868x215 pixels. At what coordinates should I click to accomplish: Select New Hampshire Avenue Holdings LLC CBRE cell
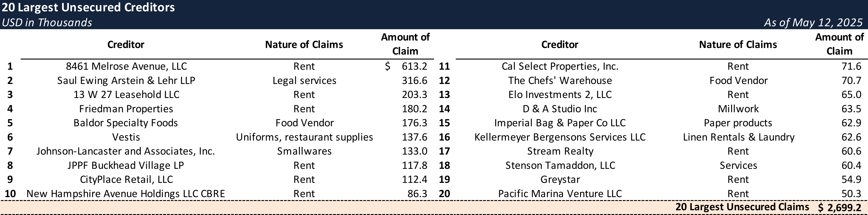click(x=126, y=193)
